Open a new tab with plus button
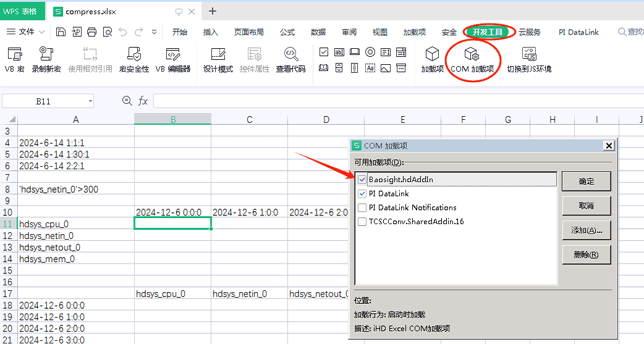The height and width of the screenshot is (344, 644). coord(213,11)
